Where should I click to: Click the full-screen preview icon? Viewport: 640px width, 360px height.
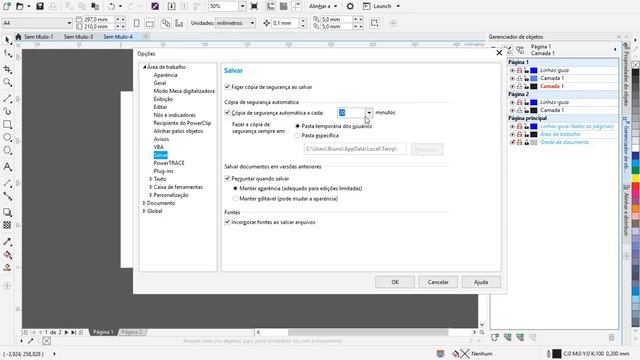coord(254,6)
